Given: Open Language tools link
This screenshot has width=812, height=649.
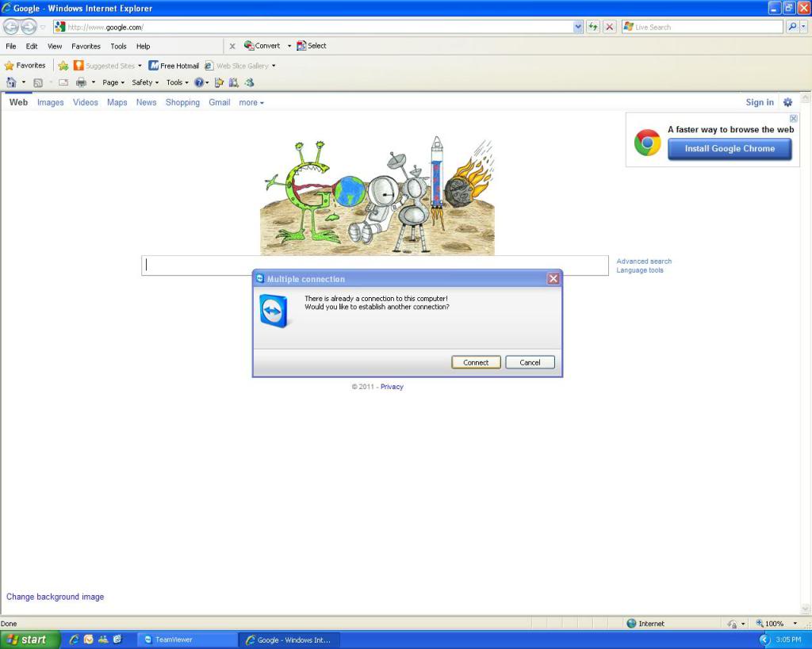Looking at the screenshot, I should tap(640, 270).
